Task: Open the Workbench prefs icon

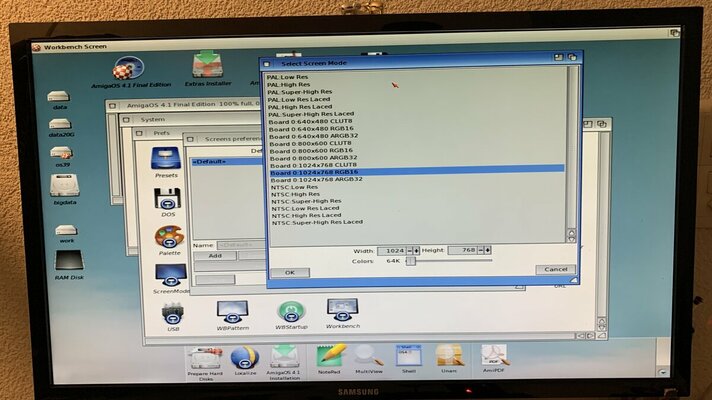Action: (342, 310)
